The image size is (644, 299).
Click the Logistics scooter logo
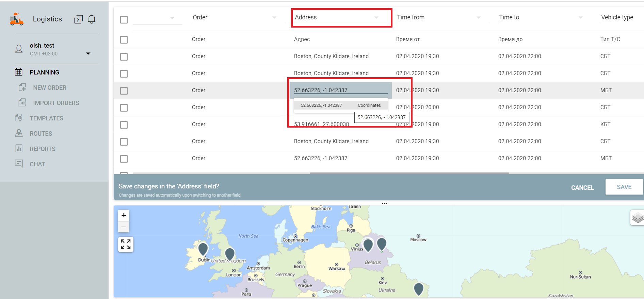(17, 19)
